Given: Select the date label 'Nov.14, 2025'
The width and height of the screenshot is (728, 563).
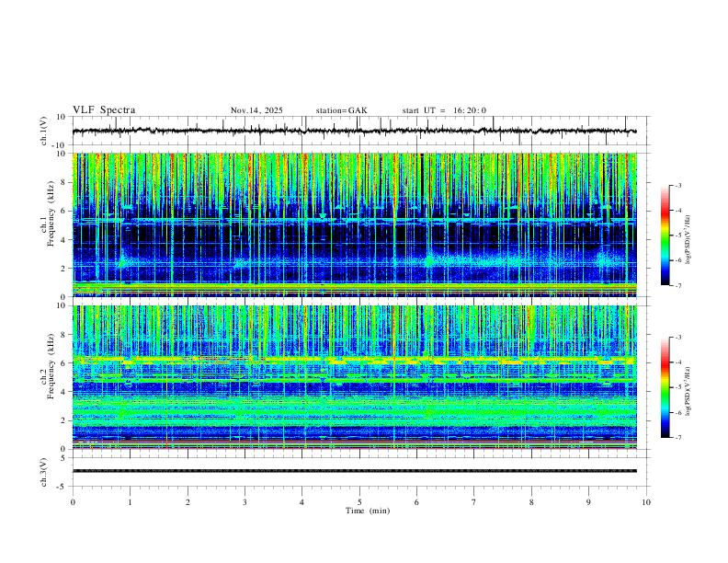Looking at the screenshot, I should pos(256,110).
